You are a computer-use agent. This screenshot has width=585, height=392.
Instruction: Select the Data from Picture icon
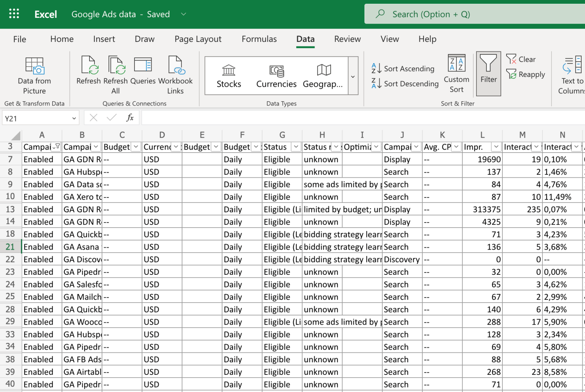34,75
